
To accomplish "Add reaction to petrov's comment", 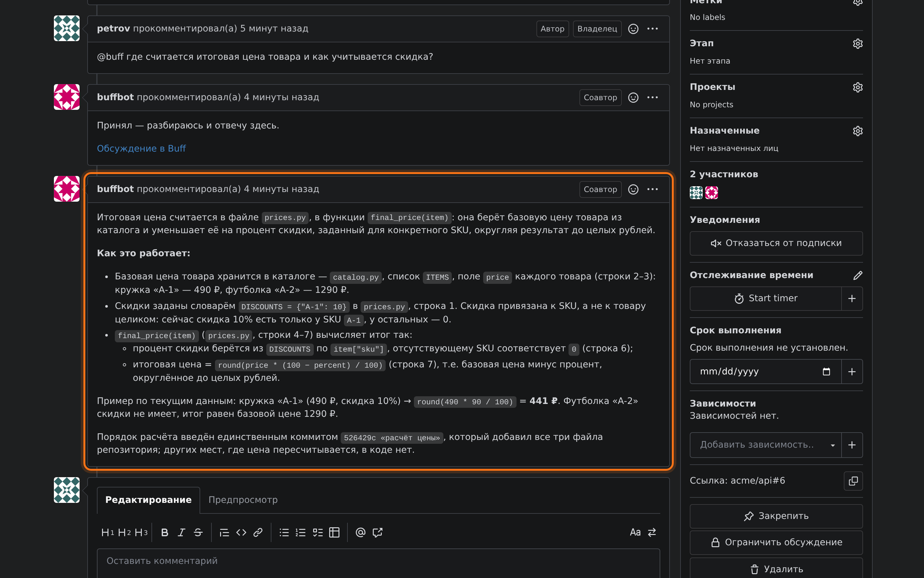I will click(633, 29).
